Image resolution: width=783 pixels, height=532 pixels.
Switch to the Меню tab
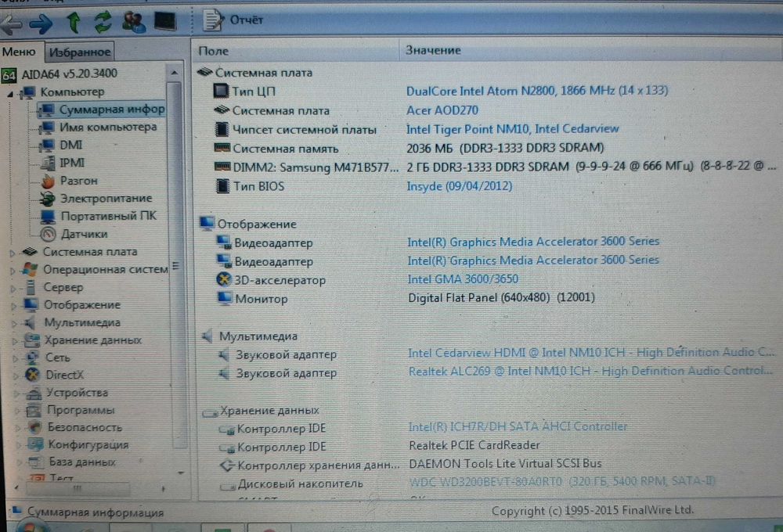coord(19,52)
